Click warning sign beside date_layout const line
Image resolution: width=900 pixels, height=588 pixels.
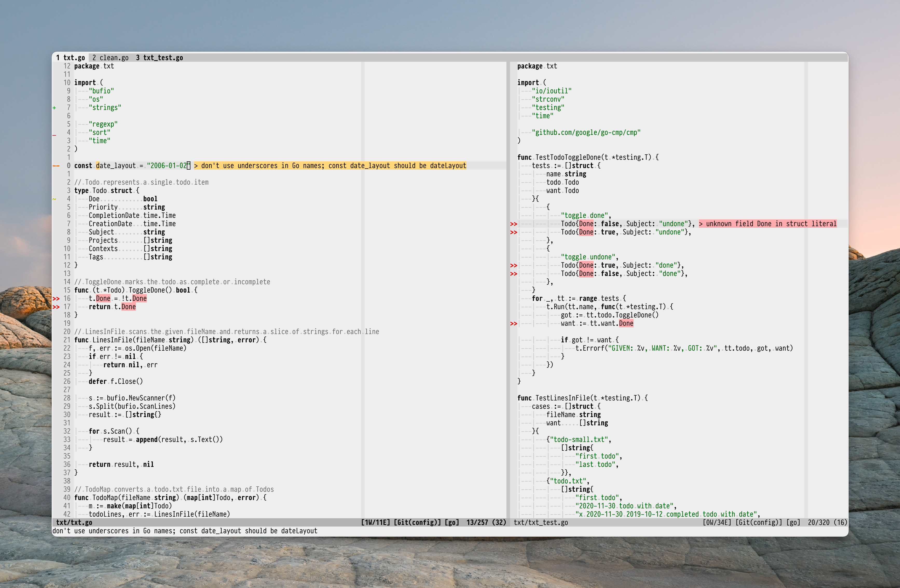pyautogui.click(x=56, y=166)
